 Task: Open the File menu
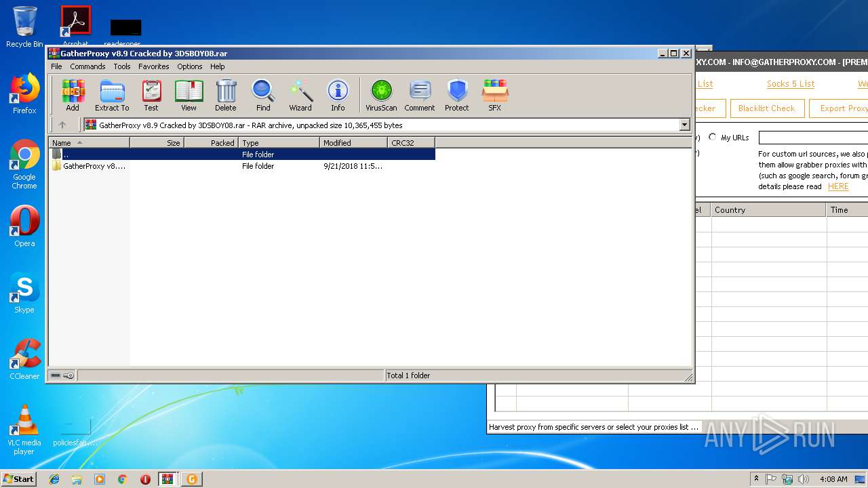[56, 66]
